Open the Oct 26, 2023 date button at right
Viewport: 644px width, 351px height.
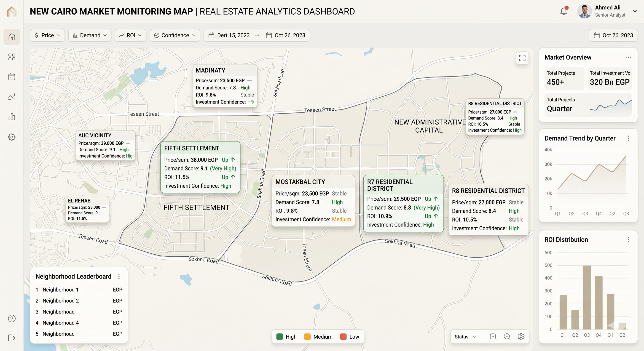(x=613, y=35)
